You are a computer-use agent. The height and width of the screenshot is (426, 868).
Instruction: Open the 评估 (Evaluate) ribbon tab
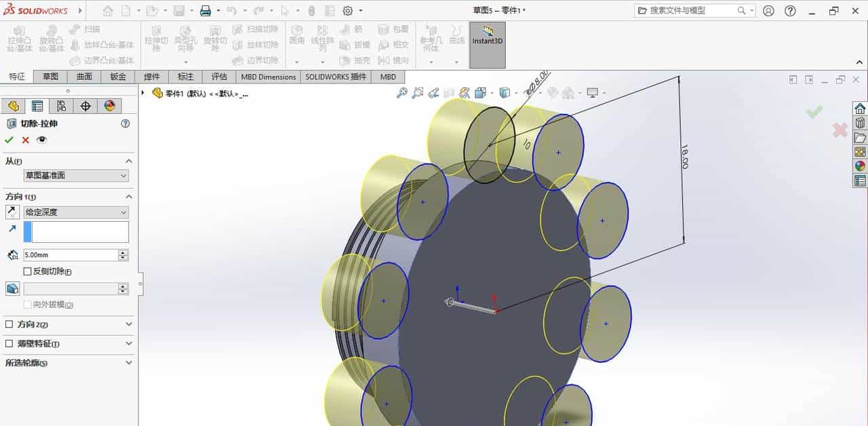218,77
